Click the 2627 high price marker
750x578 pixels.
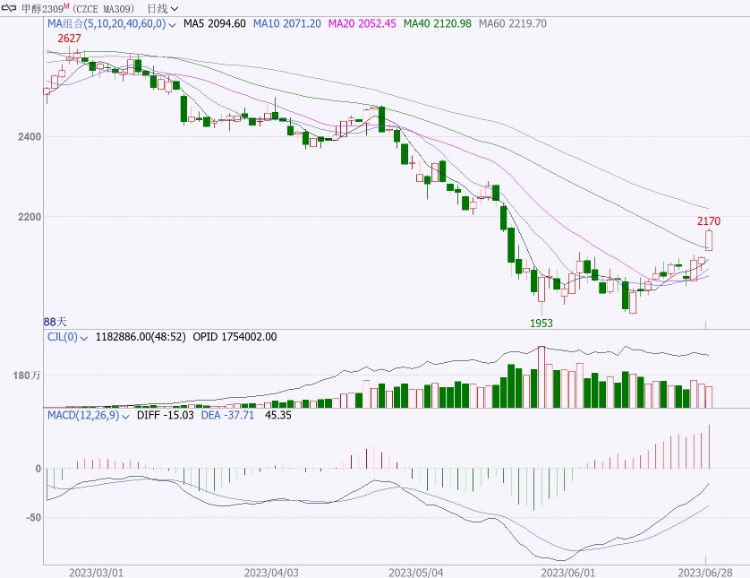[69, 38]
